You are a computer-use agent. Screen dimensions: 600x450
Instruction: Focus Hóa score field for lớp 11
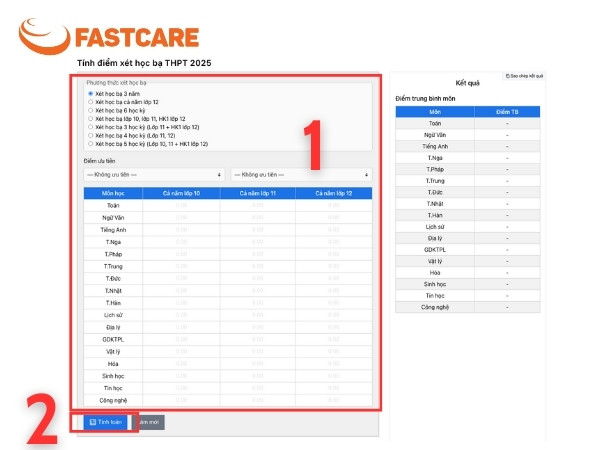click(x=258, y=364)
